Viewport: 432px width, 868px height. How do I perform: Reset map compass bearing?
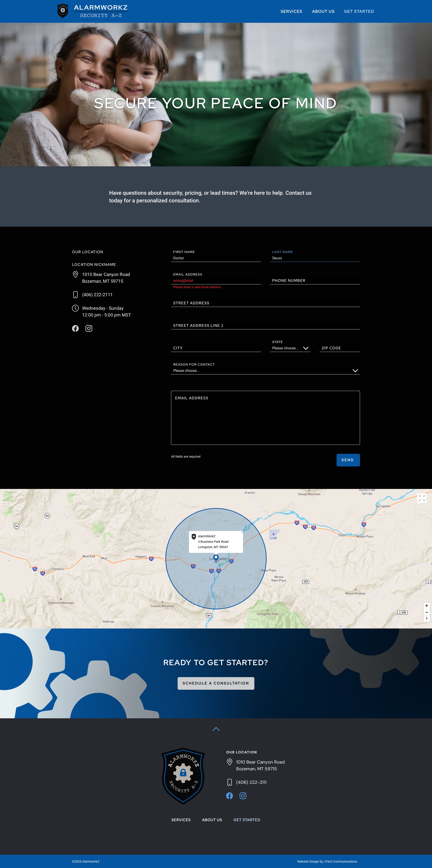tap(427, 619)
